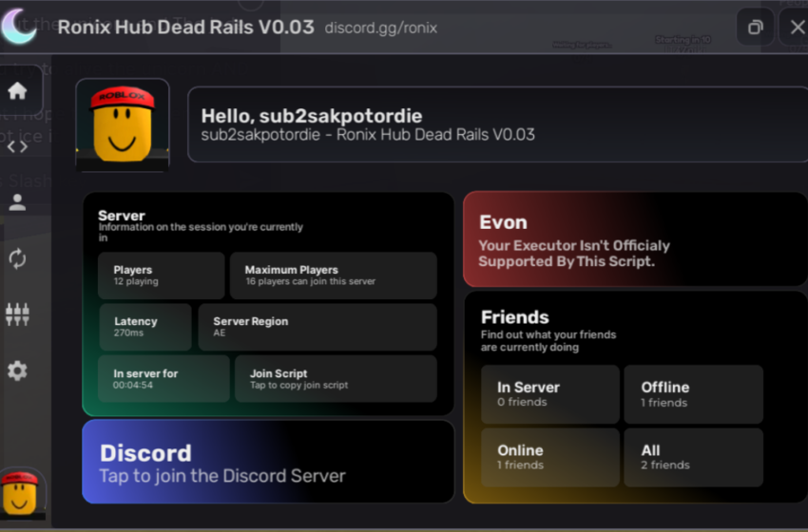Viewport: 808px width, 532px height.
Task: Click the Server Region AE card
Action: click(x=317, y=327)
